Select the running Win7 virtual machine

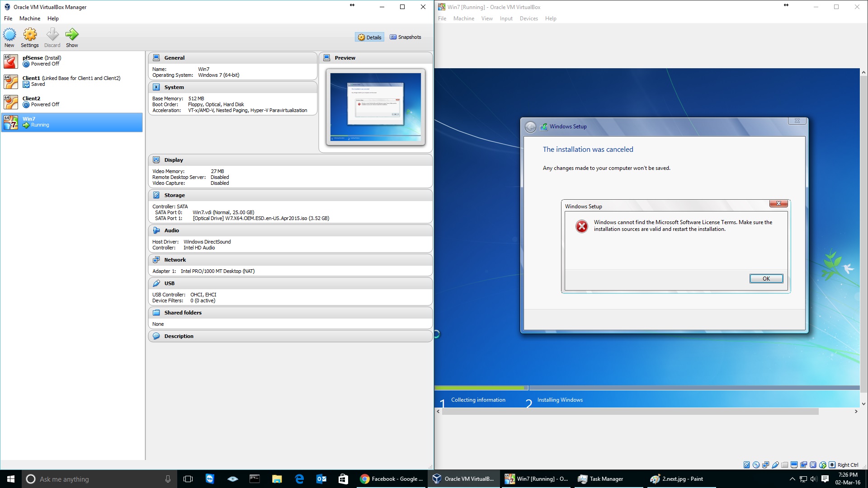point(72,122)
